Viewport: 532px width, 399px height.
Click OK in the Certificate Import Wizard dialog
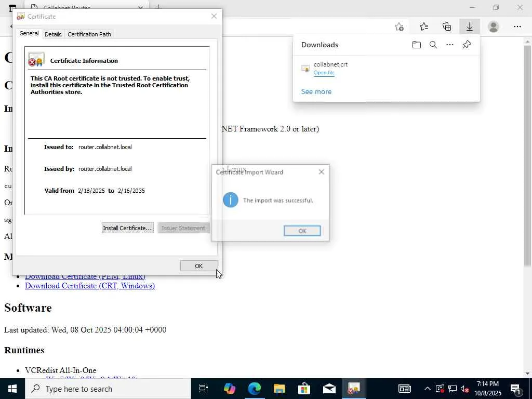(x=302, y=231)
